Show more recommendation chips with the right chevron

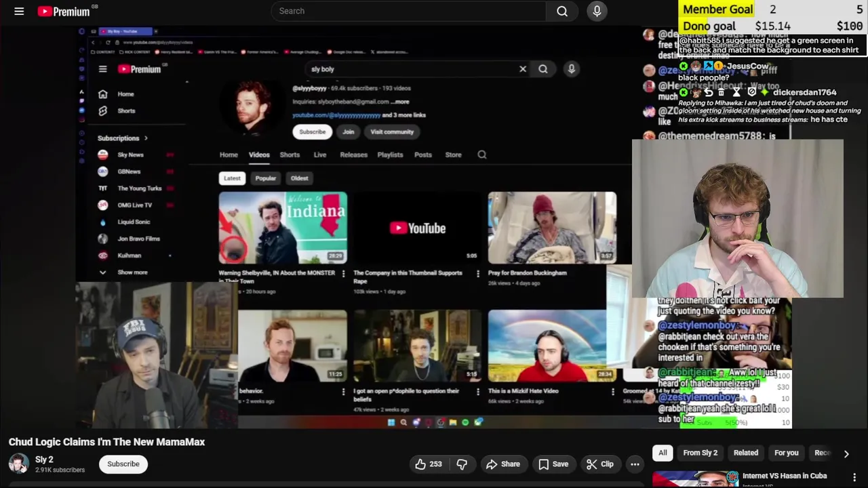pyautogui.click(x=846, y=453)
